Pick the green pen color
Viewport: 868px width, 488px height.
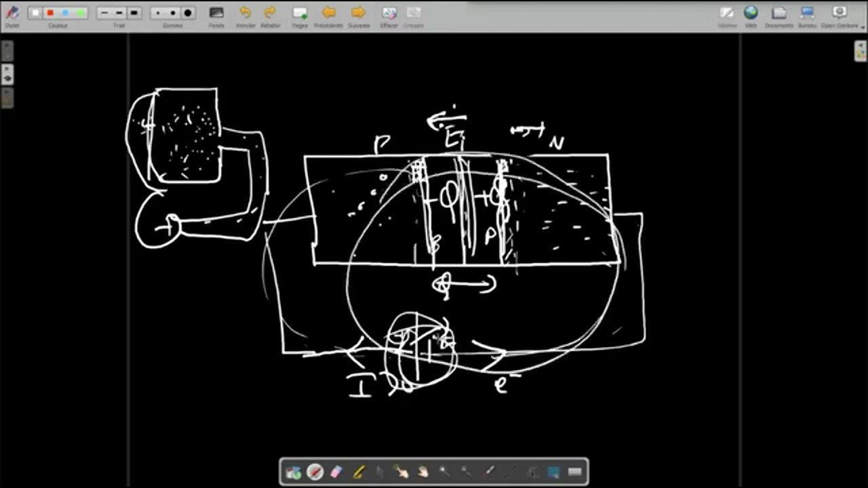[x=80, y=13]
